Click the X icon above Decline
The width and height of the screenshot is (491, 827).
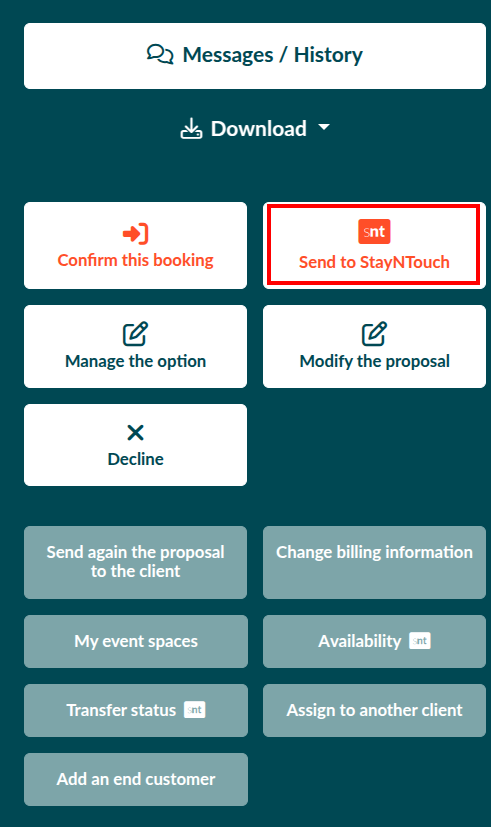point(136,432)
